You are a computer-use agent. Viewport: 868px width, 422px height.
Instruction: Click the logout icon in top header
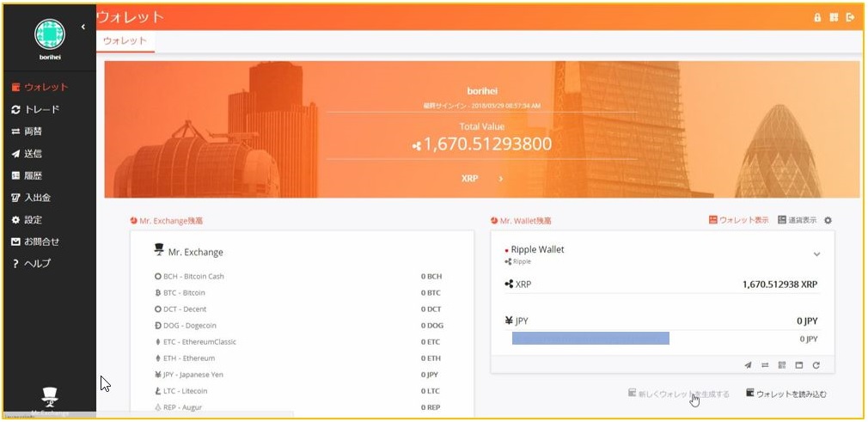[x=850, y=17]
